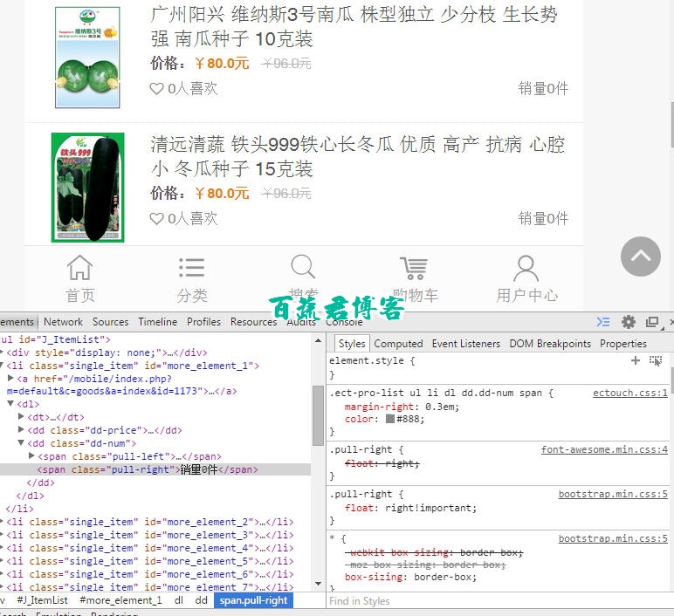Like the 铁头999 冬瓜 item via heart icon

[156, 219]
